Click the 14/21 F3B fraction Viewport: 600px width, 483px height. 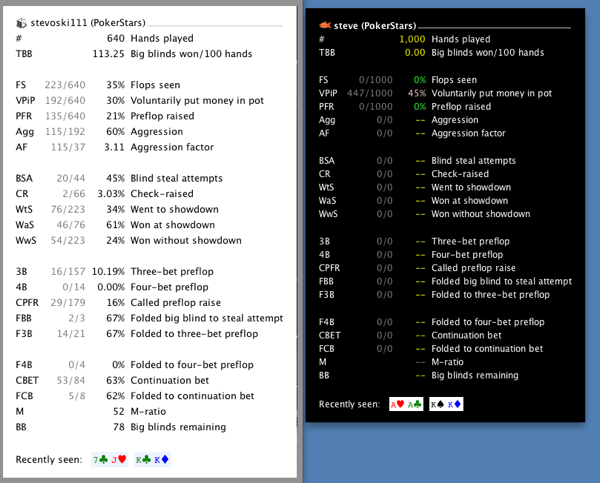pyautogui.click(x=71, y=334)
